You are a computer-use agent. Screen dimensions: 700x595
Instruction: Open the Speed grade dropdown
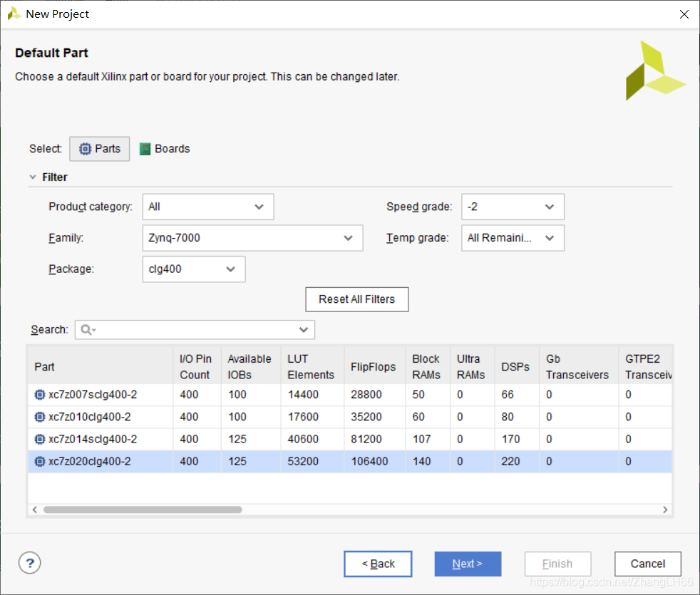tap(513, 207)
